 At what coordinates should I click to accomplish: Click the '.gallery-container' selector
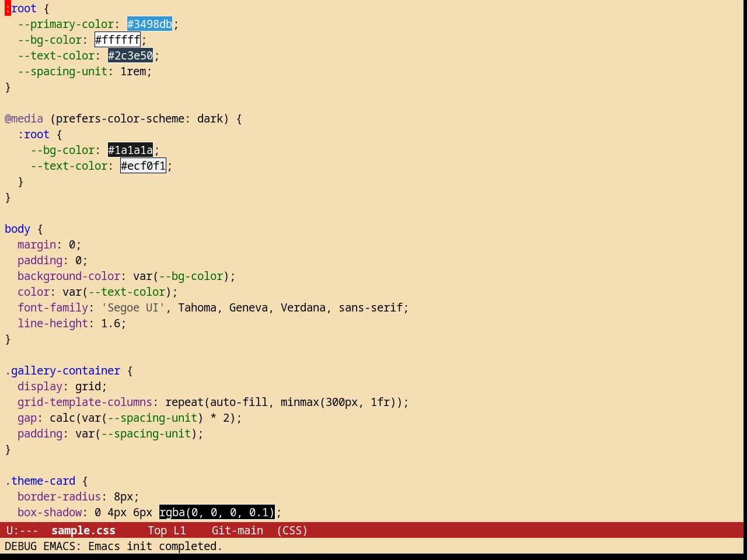tap(62, 370)
